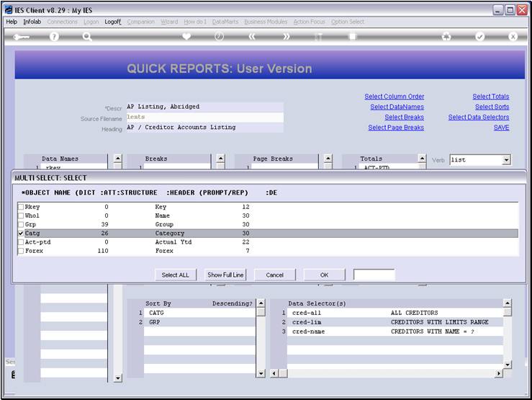The width and height of the screenshot is (532, 400).
Task: Open the DataMarts menu
Action: coord(225,22)
